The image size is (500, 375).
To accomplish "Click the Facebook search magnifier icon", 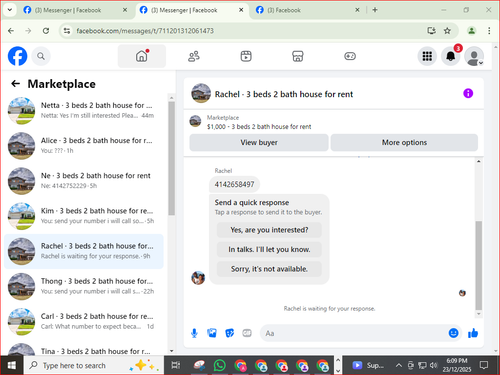I will pyautogui.click(x=41, y=56).
